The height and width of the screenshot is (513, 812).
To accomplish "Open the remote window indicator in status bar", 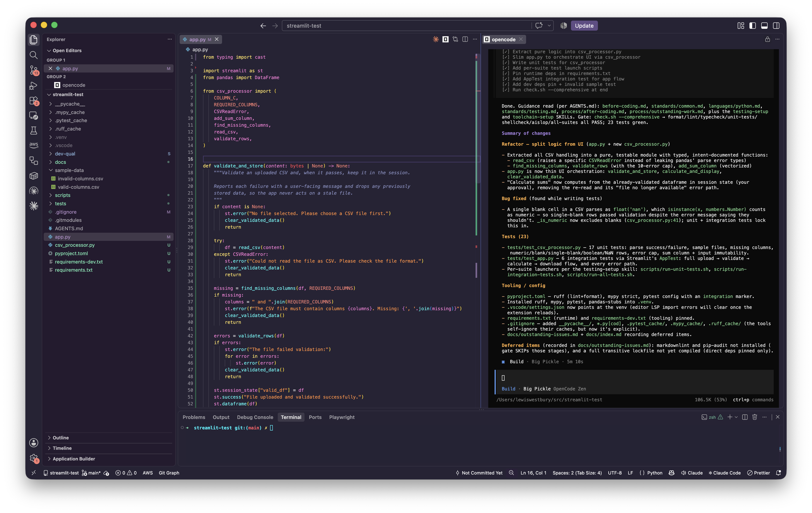I will 34,473.
